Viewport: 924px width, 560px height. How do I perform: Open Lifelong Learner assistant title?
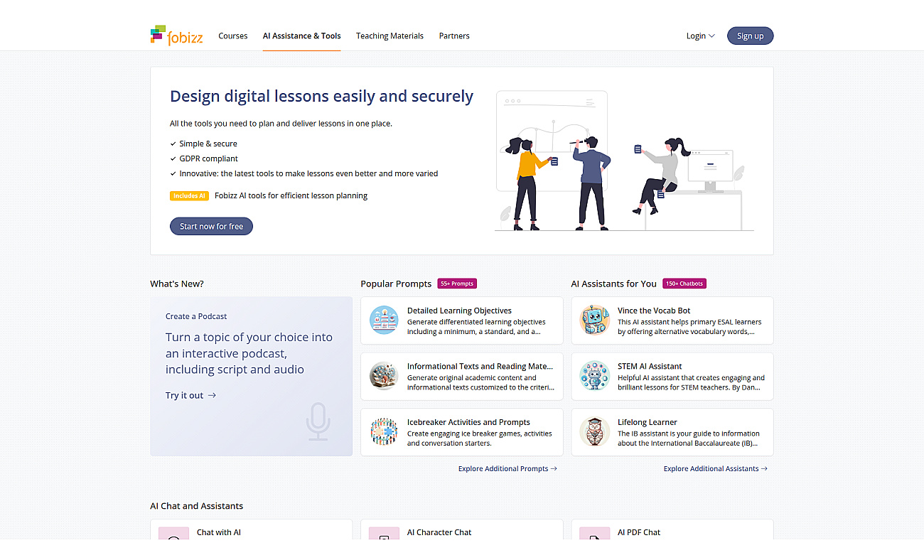pyautogui.click(x=648, y=422)
